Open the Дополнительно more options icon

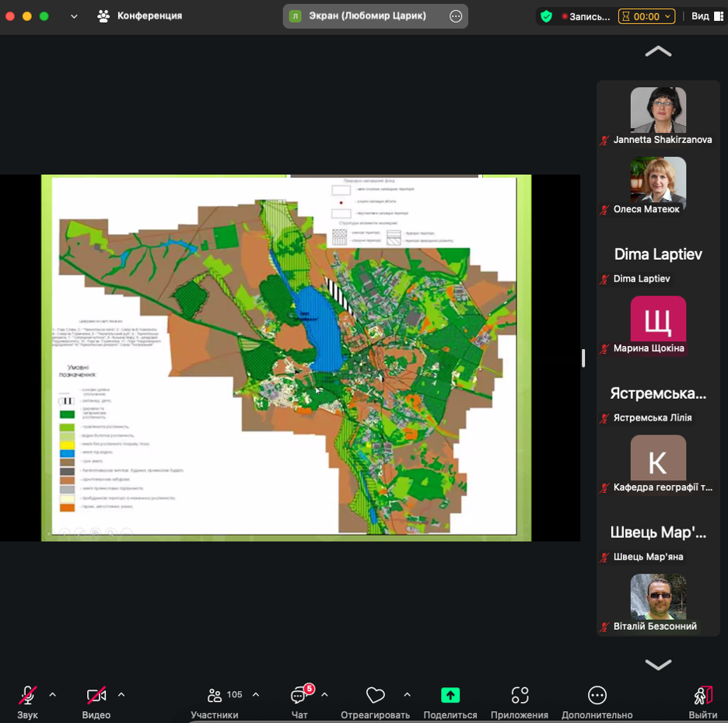point(597,695)
